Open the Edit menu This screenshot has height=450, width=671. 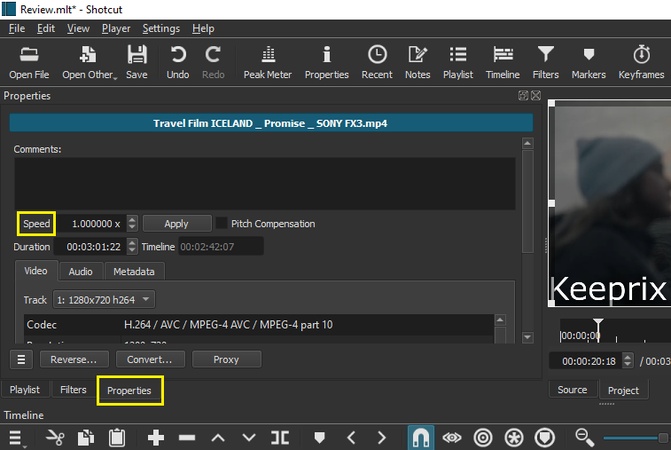click(46, 29)
